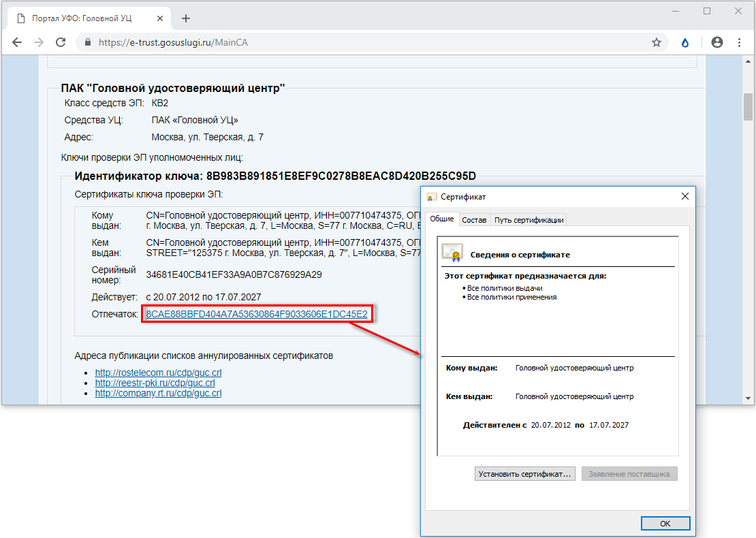The height and width of the screenshot is (538, 756).
Task: Open the company.rt.ru guc.crl link
Action: [158, 393]
